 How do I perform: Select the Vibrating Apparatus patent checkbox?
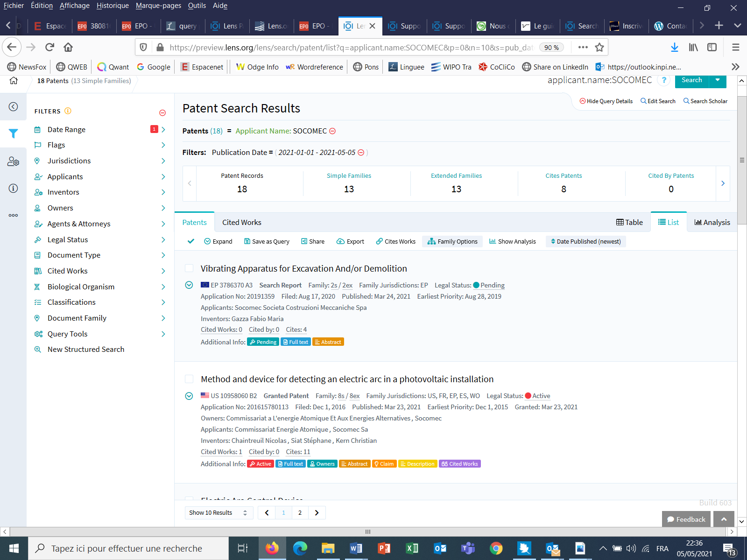coord(189,268)
